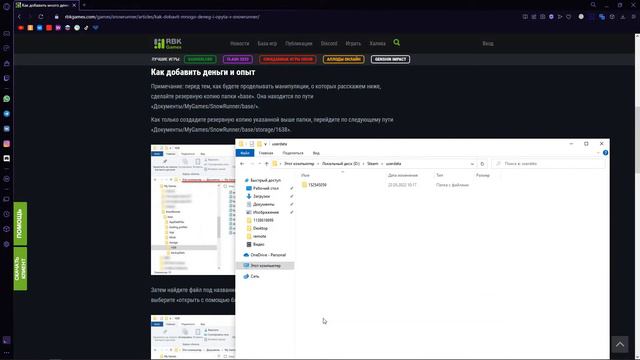
Task: Open 'Новости' in RBK Games menu
Action: point(240,43)
